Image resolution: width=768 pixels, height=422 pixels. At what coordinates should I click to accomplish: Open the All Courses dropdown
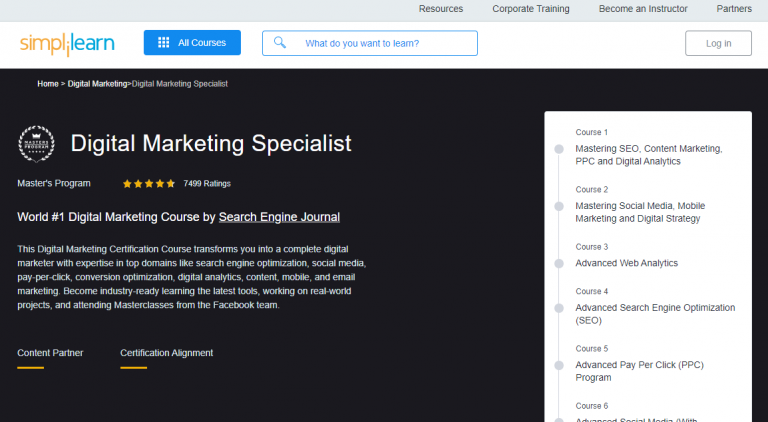192,43
